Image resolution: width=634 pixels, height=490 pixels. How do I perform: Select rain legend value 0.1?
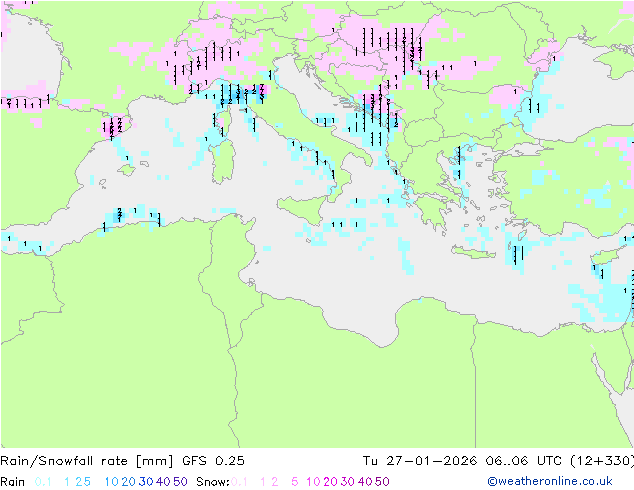pyautogui.click(x=43, y=482)
